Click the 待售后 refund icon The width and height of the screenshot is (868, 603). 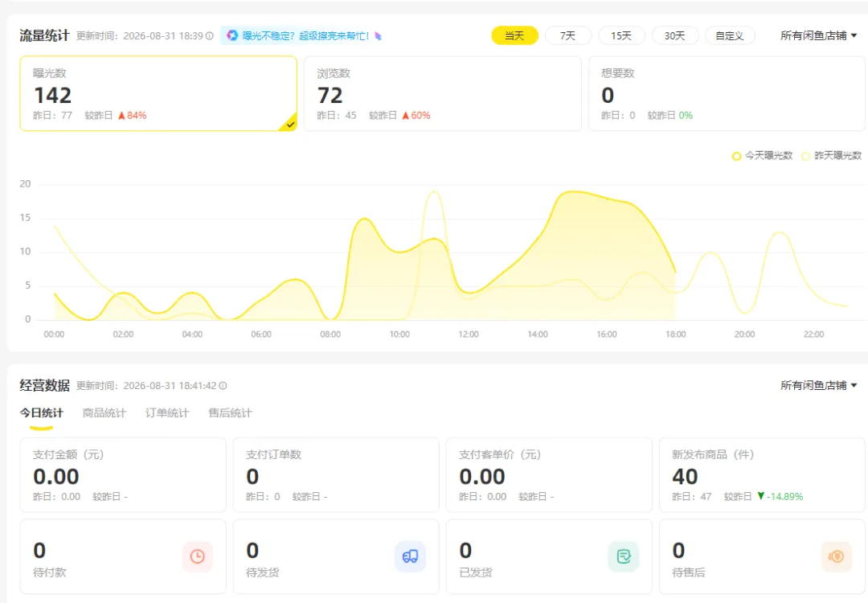pos(836,556)
